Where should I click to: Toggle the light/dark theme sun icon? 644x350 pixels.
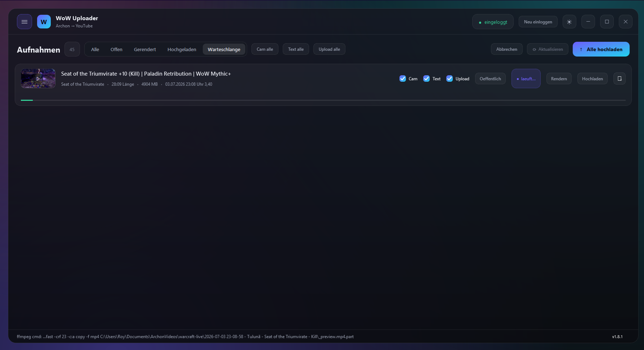pyautogui.click(x=569, y=22)
